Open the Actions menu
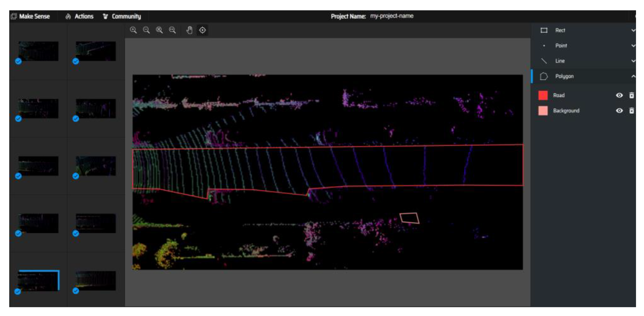The image size is (644, 316). pos(79,16)
